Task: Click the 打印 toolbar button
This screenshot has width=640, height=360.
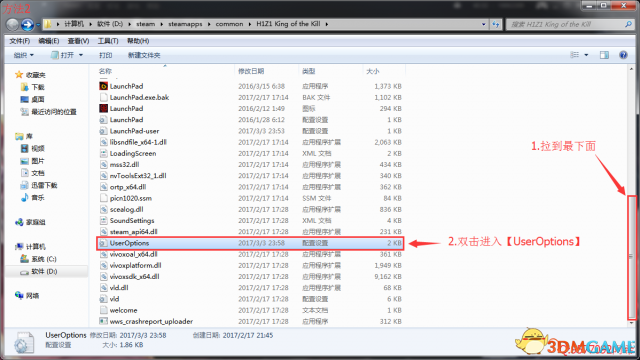Action: coord(105,55)
